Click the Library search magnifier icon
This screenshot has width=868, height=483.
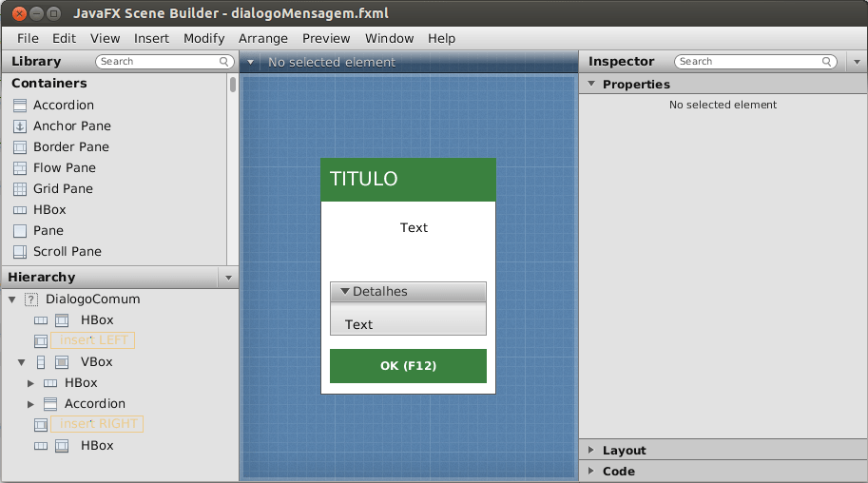(x=224, y=62)
